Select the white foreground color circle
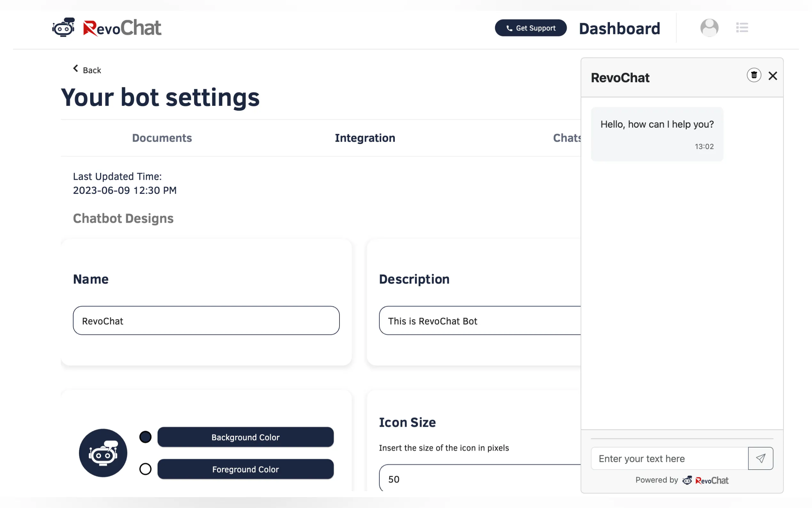 point(145,469)
